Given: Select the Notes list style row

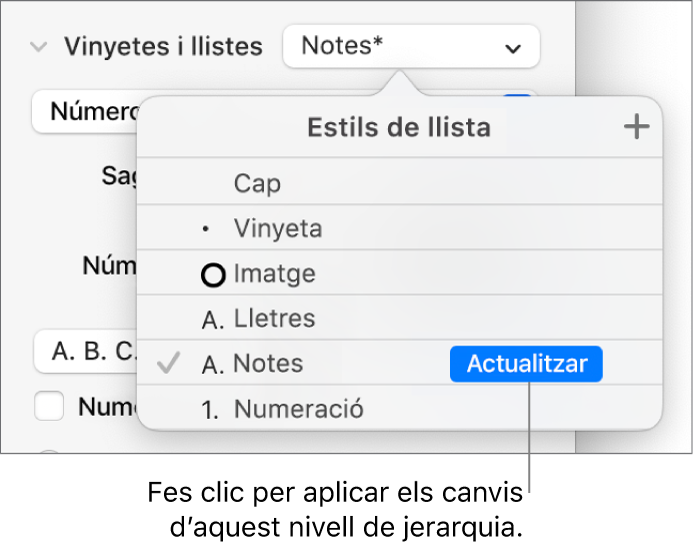Looking at the screenshot, I should click(400, 364).
